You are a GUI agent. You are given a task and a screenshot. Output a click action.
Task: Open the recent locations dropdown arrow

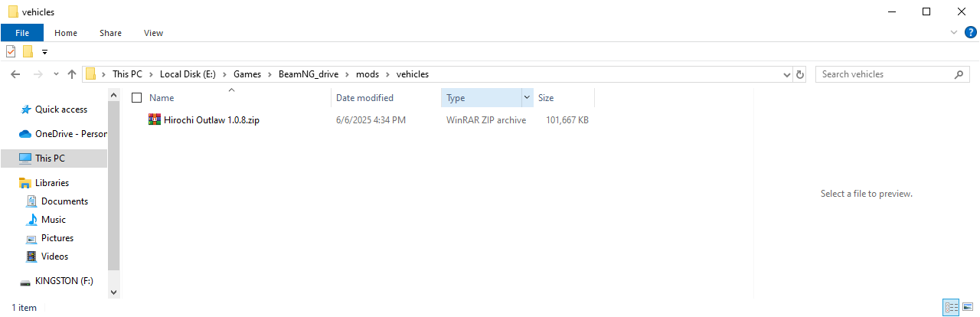pyautogui.click(x=56, y=75)
